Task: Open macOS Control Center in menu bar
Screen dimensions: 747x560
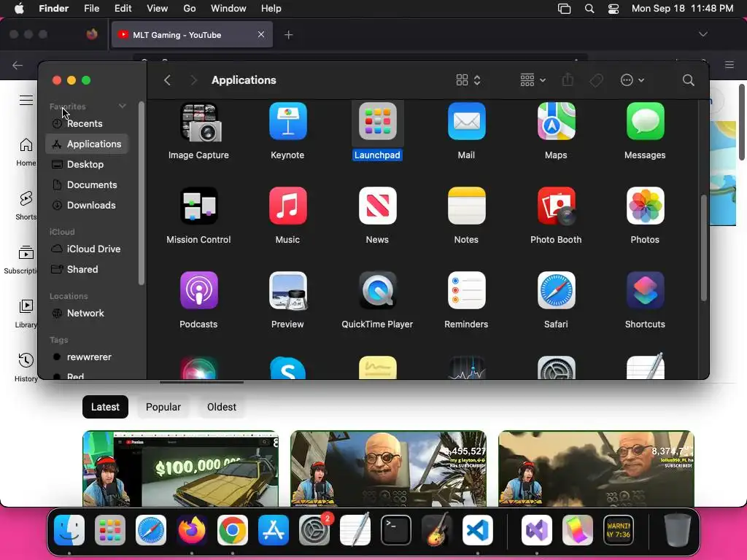Action: click(614, 9)
